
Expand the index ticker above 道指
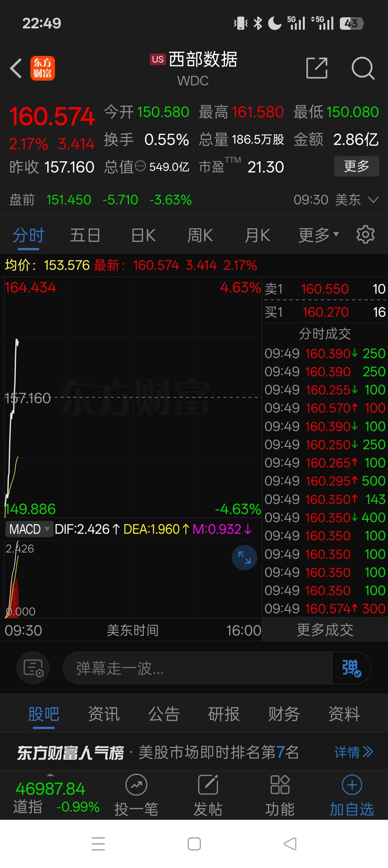coord(50,775)
